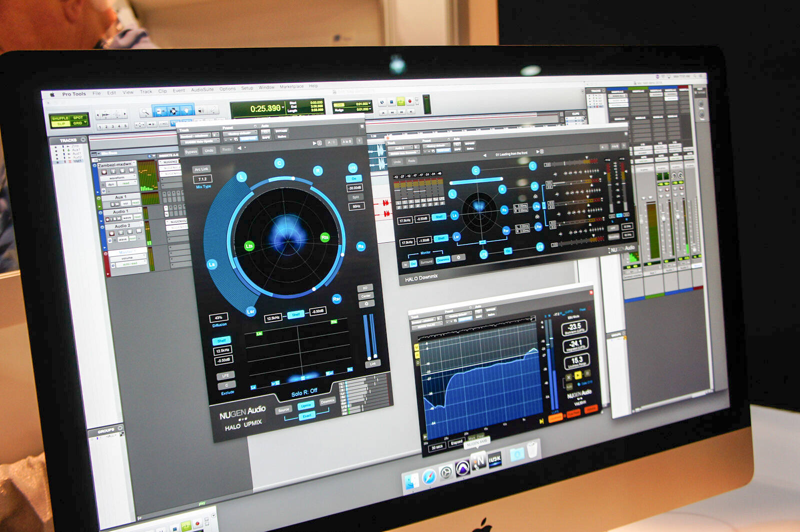Toggle Bypass in Halo Upmix
Screen dimensions: 800x532
tap(191, 151)
